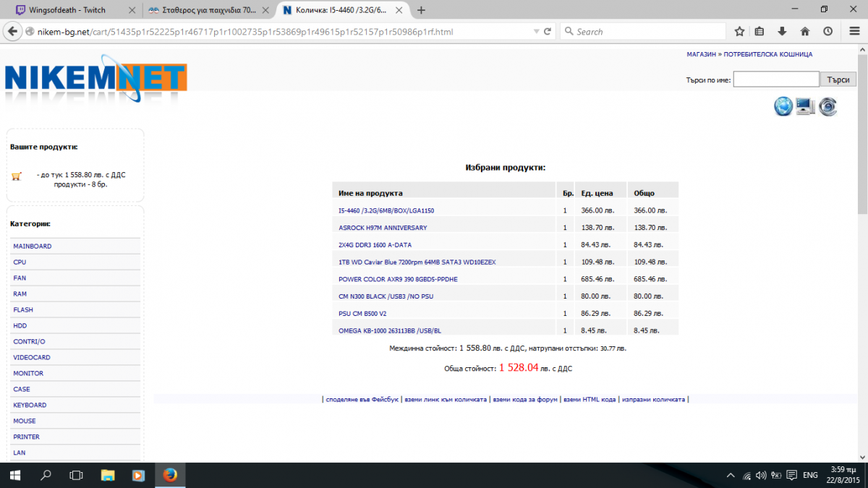Viewport: 868px width, 488px height.
Task: Open the MAINBOARD category
Action: (x=32, y=247)
